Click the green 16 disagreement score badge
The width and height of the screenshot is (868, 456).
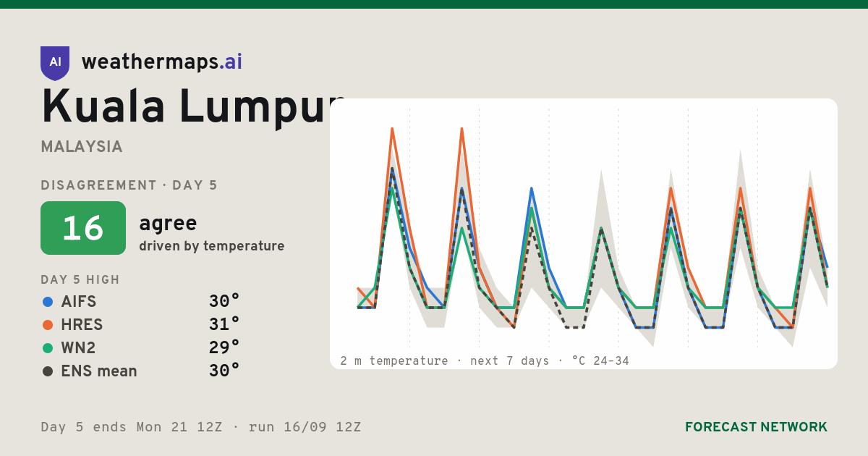click(x=83, y=228)
